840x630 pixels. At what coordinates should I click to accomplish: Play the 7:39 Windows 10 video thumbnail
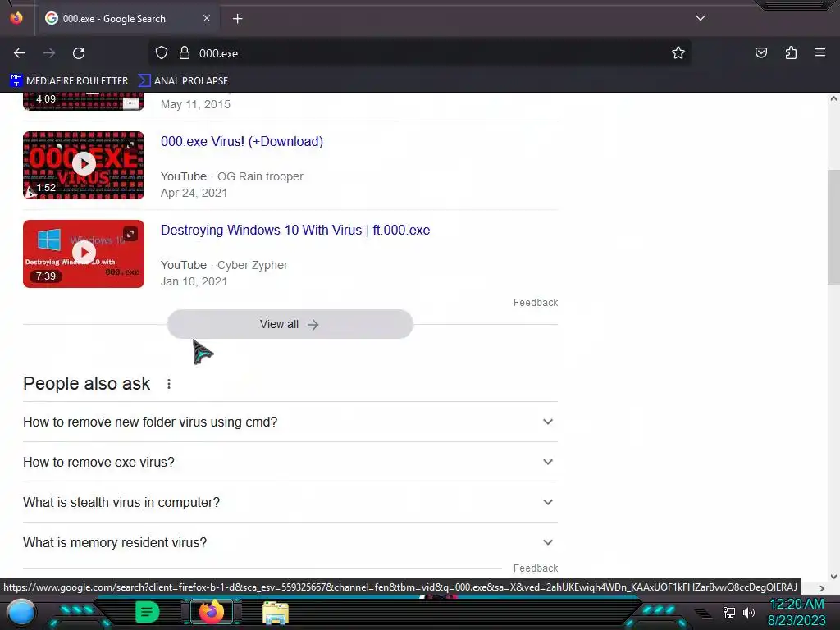(x=84, y=254)
